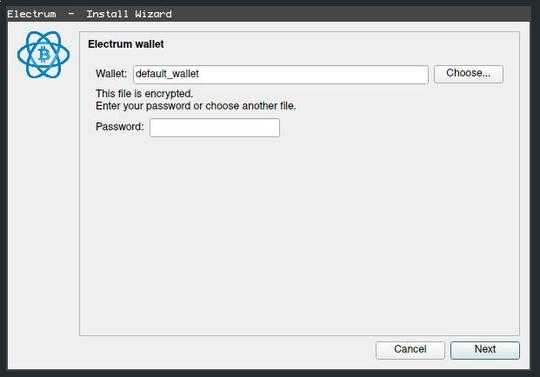This screenshot has height=377, width=540.
Task: Click the Bitcoin symbol inside the logo
Action: [44, 55]
